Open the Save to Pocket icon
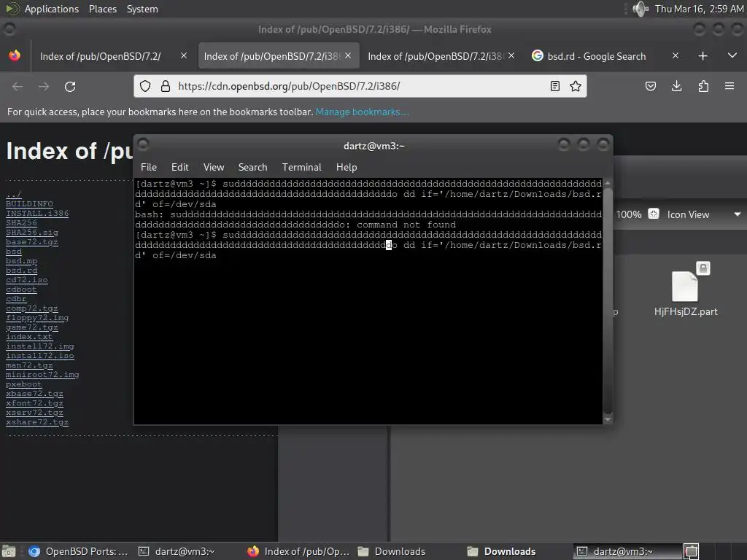The height and width of the screenshot is (560, 747). coord(650,86)
